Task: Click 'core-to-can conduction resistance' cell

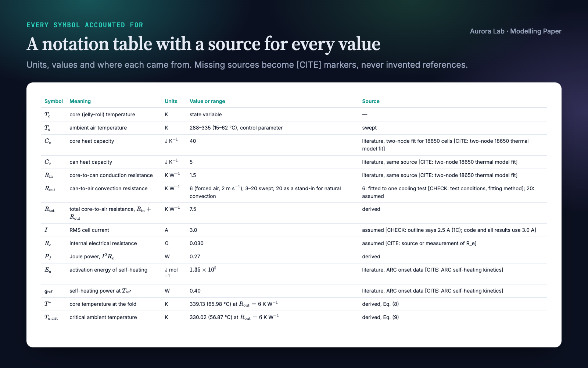Action: pos(111,175)
